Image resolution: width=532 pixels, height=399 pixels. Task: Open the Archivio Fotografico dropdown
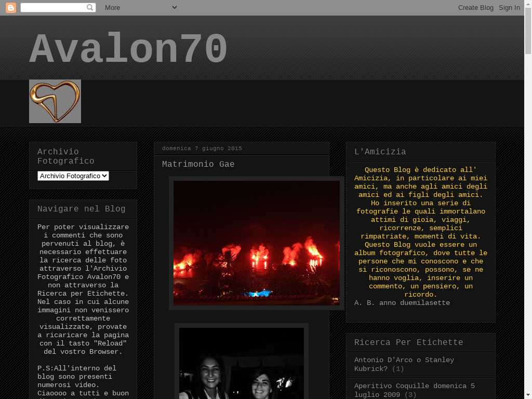click(x=73, y=176)
